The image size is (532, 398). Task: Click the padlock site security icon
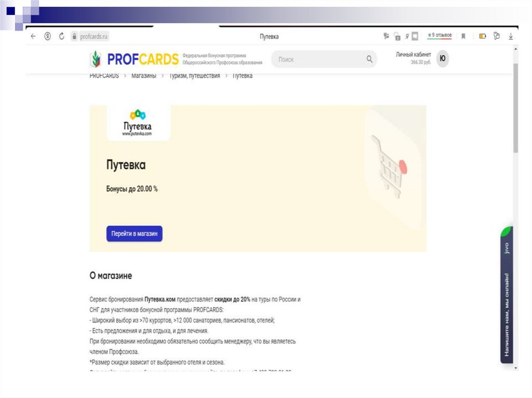click(x=74, y=36)
